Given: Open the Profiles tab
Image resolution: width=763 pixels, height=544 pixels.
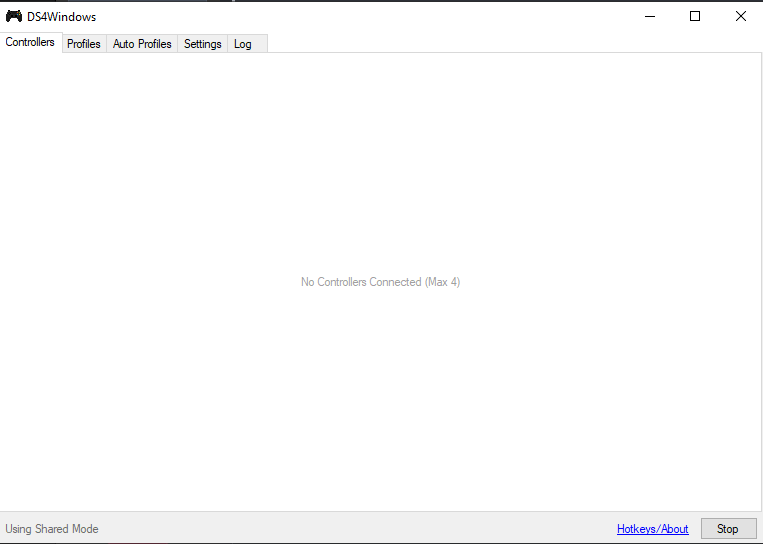Looking at the screenshot, I should click(84, 44).
